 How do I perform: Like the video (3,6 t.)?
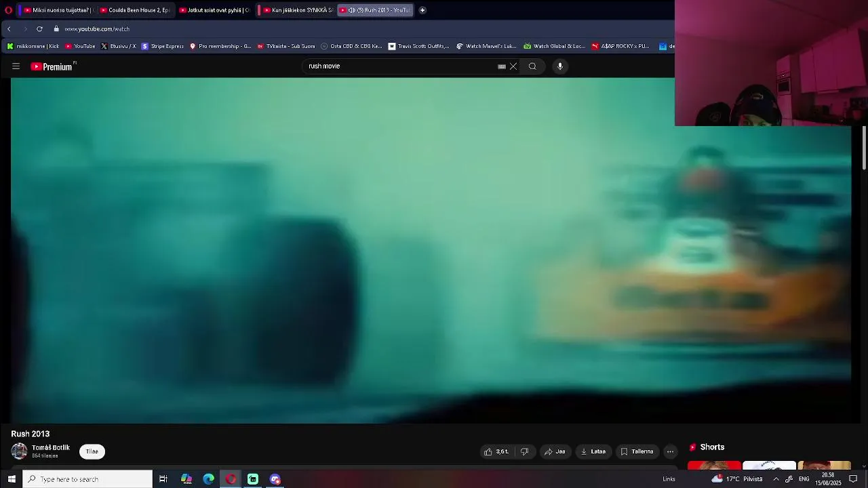click(x=496, y=451)
